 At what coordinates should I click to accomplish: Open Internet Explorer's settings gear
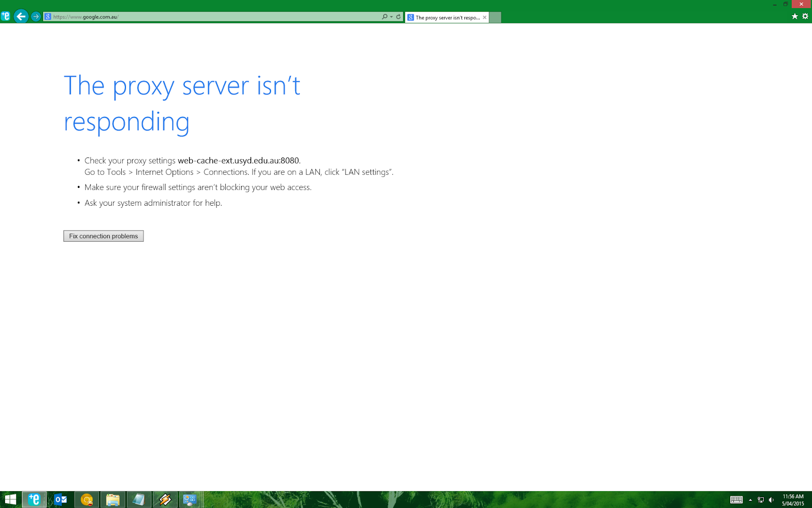[805, 16]
